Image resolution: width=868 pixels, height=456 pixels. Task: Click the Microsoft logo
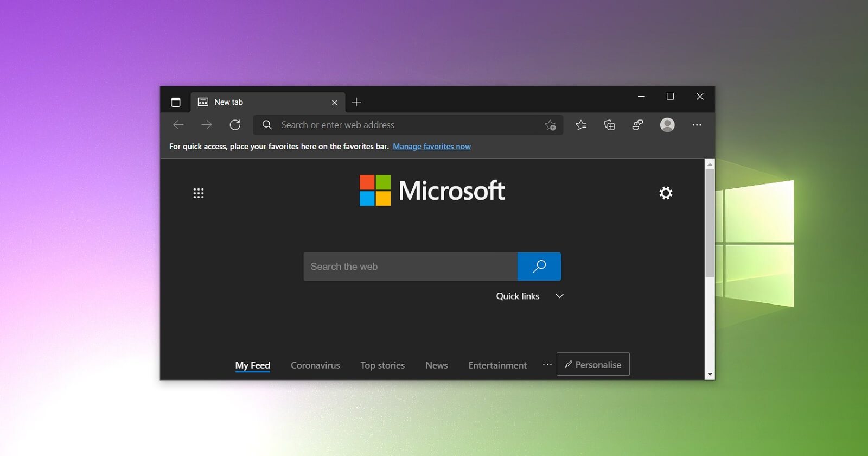[x=432, y=191]
